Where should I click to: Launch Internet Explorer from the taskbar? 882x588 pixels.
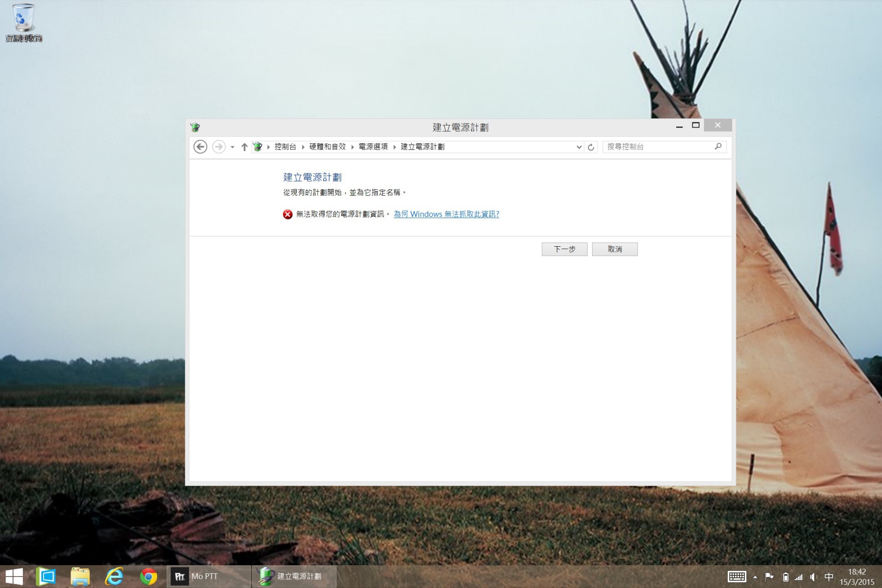[x=114, y=577]
